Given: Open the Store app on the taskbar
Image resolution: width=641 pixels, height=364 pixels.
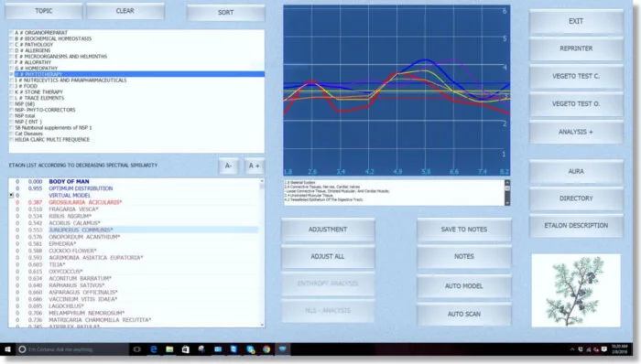Looking at the screenshot, I should coord(185,349).
